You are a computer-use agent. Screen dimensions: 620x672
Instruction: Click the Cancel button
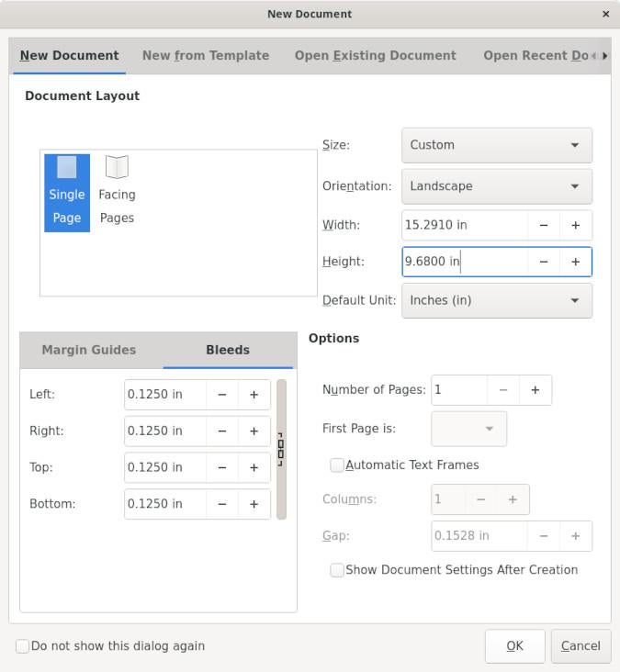[581, 646]
